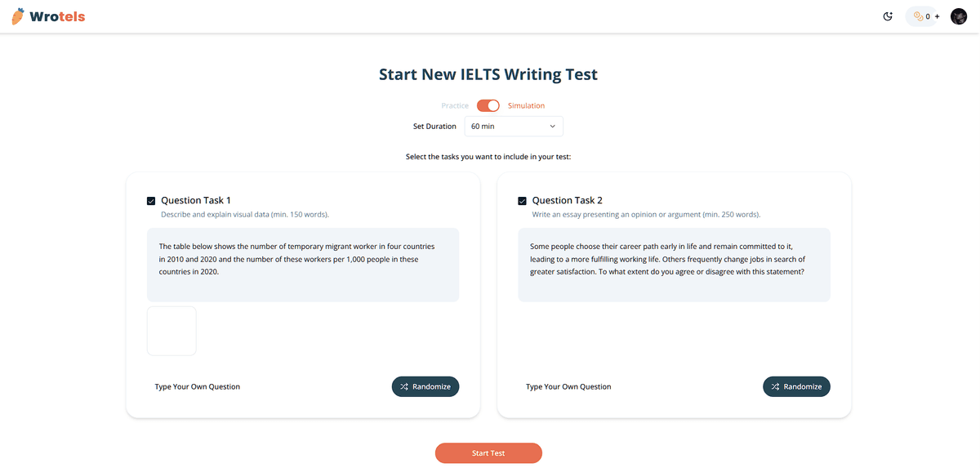Image resolution: width=980 pixels, height=468 pixels.
Task: Uncheck the Question Task 2 checkbox
Action: 522,201
